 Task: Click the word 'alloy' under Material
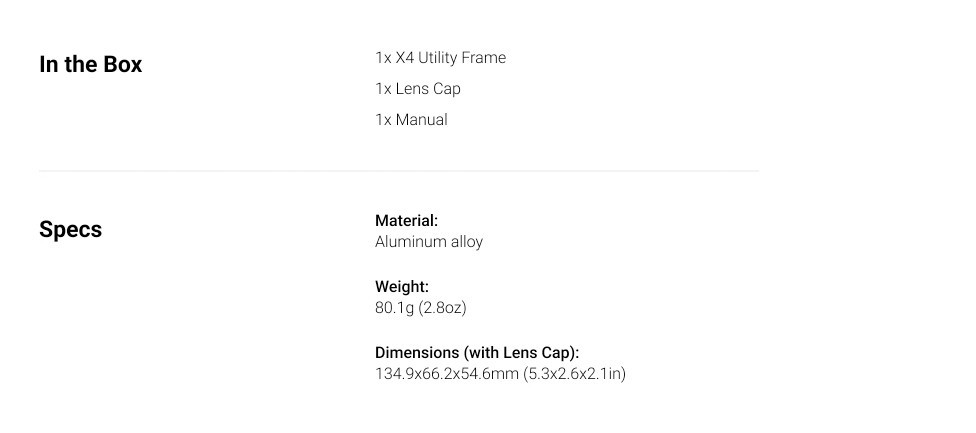coord(467,242)
